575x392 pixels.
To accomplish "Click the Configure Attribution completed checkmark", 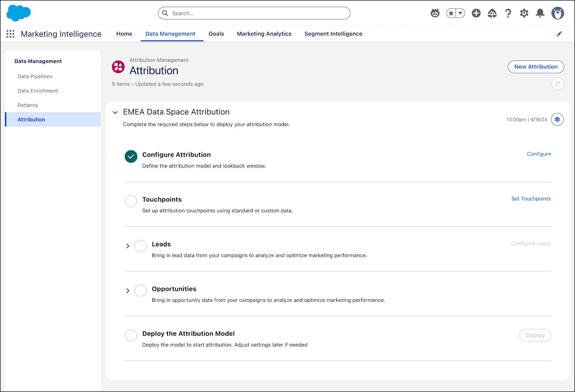I will coord(131,156).
